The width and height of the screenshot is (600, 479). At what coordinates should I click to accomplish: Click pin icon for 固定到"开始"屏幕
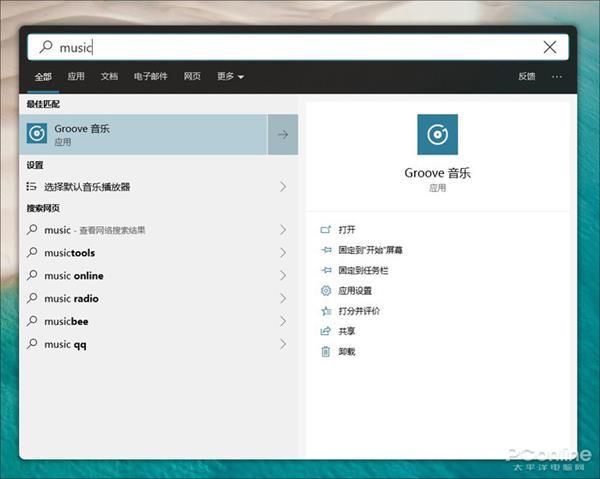pos(326,250)
